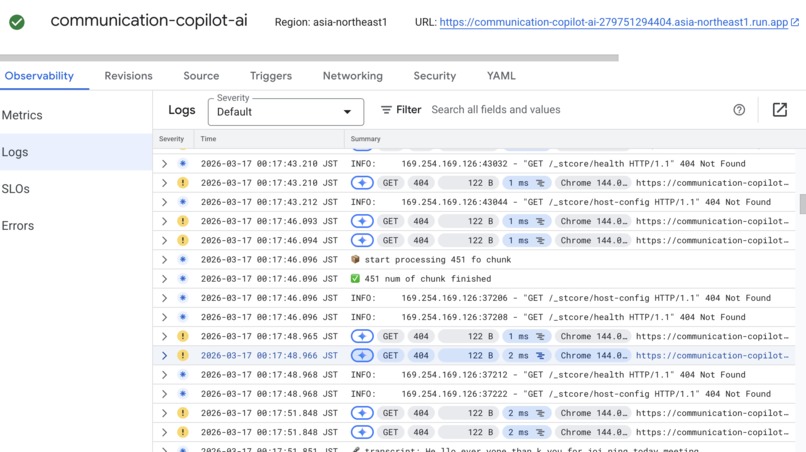Viewport: 806px width, 452px height.
Task: Click the vertical log list scrollbar thumb
Action: click(802, 204)
